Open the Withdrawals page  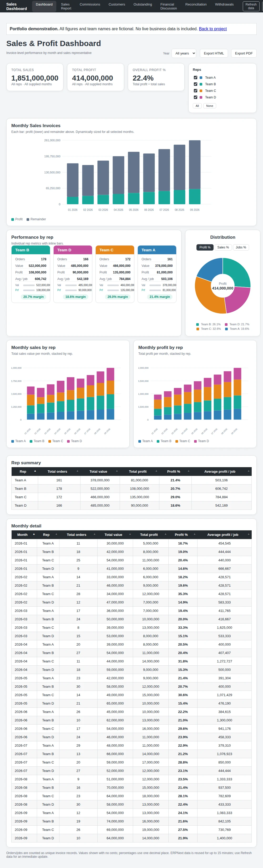224,4
